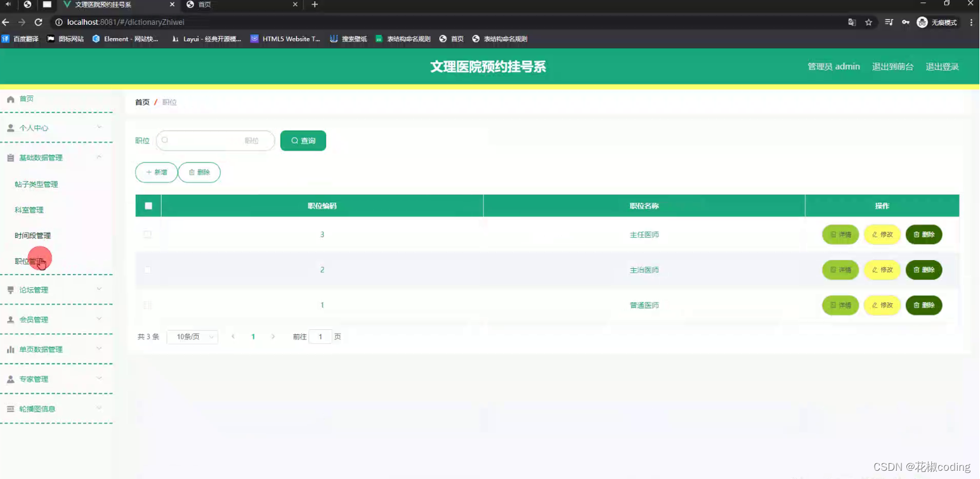Click the bar chart icon beside 单页数据管理

click(10, 350)
